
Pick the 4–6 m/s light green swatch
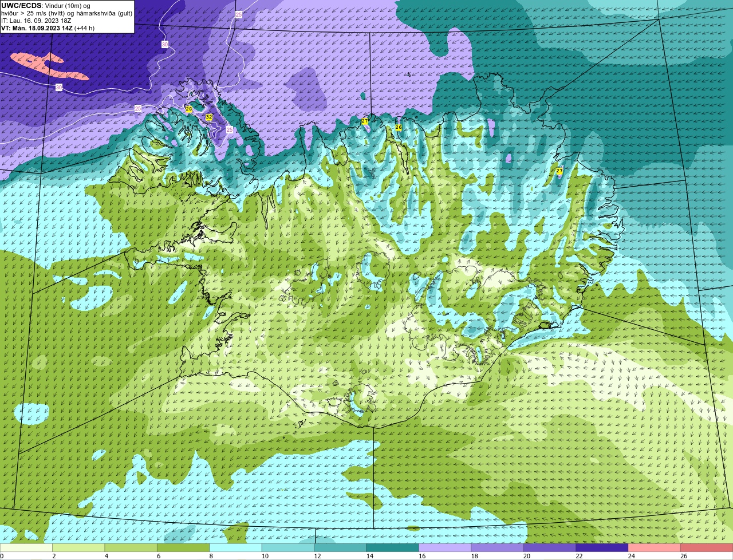click(x=131, y=548)
